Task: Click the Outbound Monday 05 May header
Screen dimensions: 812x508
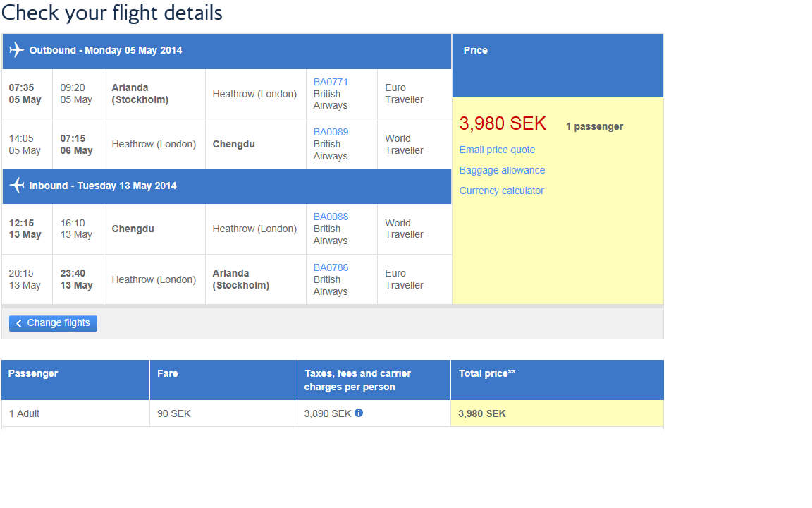Action: [106, 50]
